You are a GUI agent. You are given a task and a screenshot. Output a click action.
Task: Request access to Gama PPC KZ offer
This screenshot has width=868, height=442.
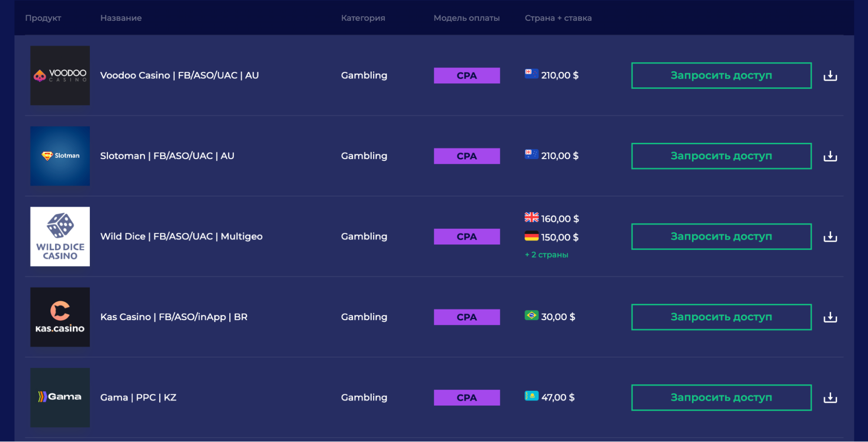(x=721, y=397)
